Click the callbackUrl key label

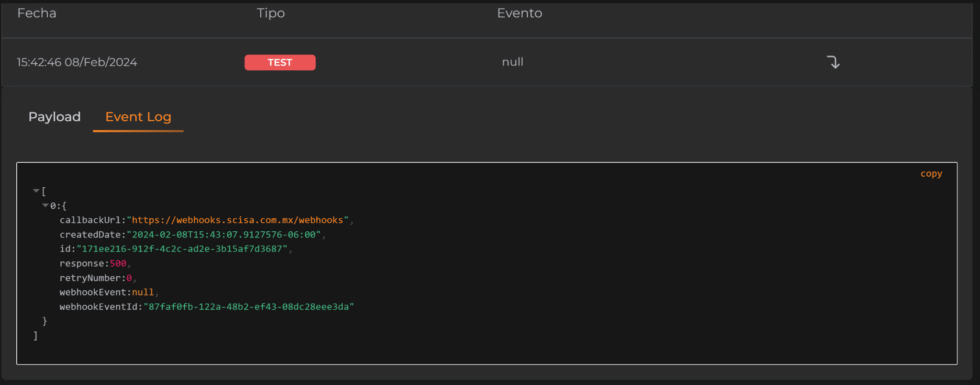point(90,220)
